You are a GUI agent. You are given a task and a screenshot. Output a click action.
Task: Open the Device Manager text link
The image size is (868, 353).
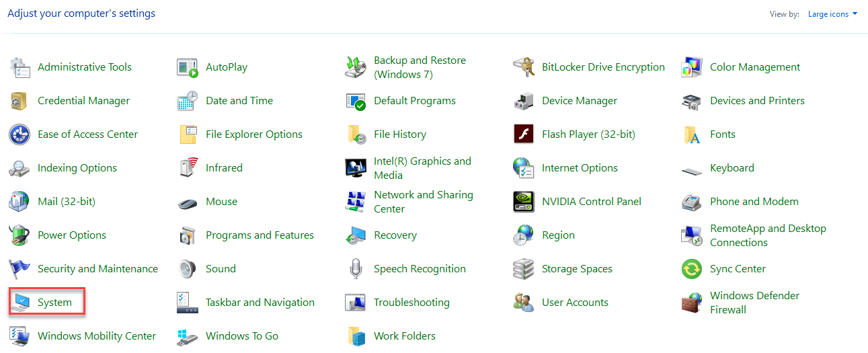tap(580, 101)
